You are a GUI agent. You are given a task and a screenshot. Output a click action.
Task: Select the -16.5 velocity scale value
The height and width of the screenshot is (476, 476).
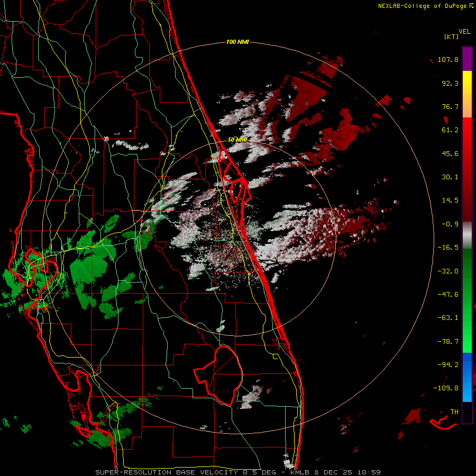click(x=448, y=248)
